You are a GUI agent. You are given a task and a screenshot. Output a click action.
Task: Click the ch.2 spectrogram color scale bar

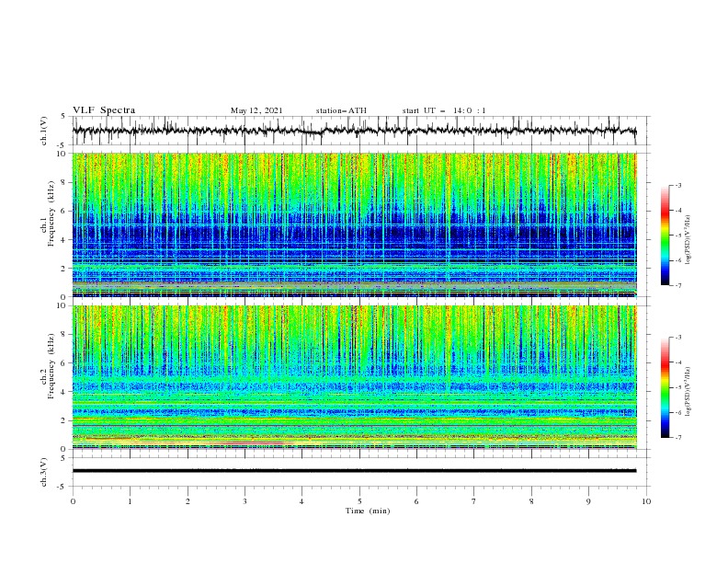pos(665,387)
